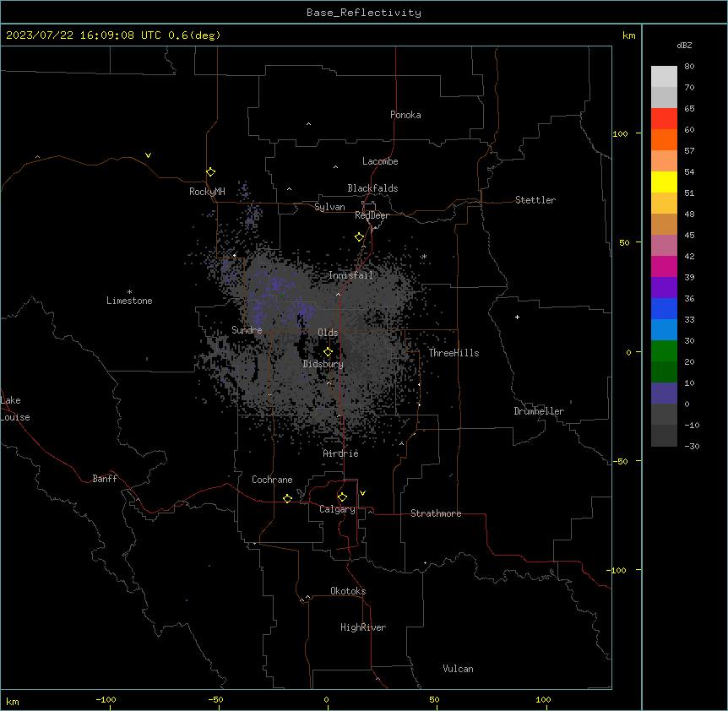The width and height of the screenshot is (728, 711).
Task: Click the Banff label
Action: coord(105,479)
